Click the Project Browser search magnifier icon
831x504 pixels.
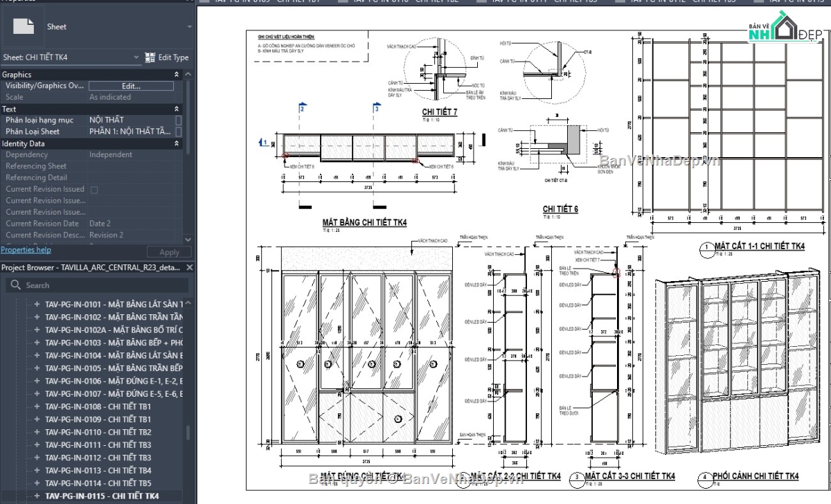click(15, 285)
